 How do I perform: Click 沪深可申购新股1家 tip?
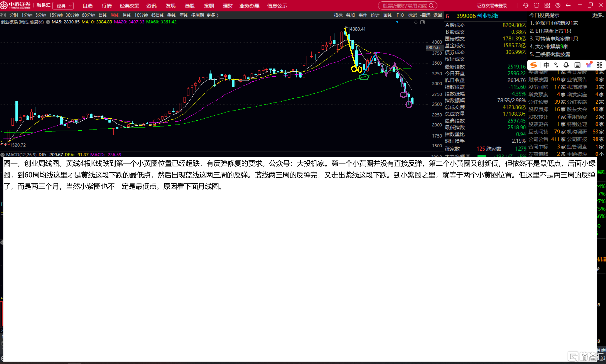[554, 23]
